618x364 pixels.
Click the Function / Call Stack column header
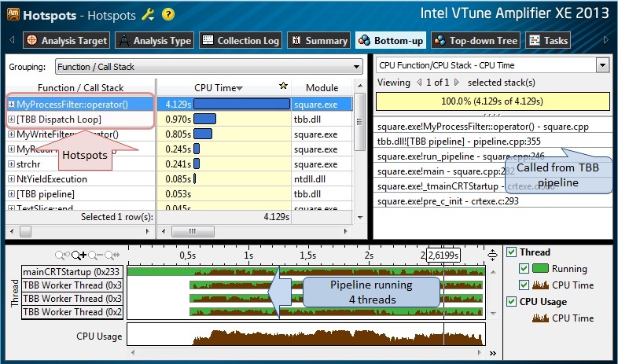tap(81, 87)
